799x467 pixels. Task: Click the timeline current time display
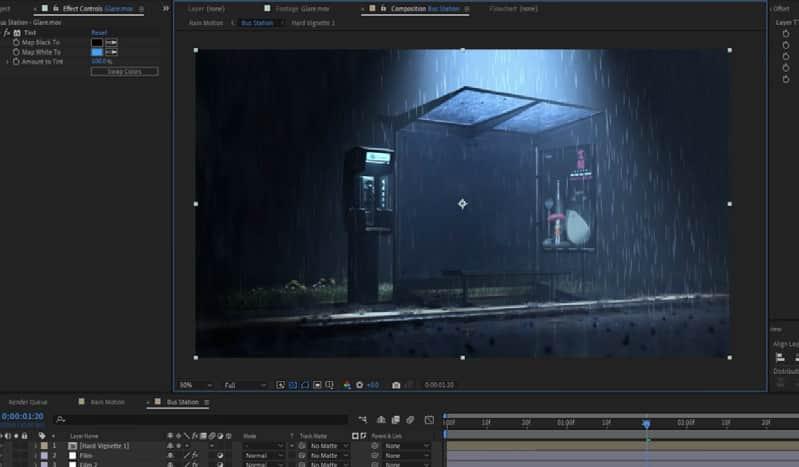(22, 417)
